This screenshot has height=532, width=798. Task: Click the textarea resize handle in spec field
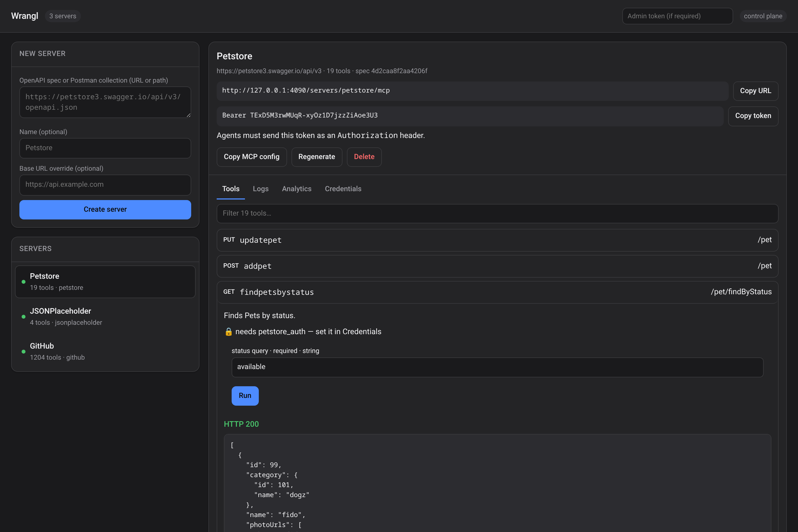[188, 115]
